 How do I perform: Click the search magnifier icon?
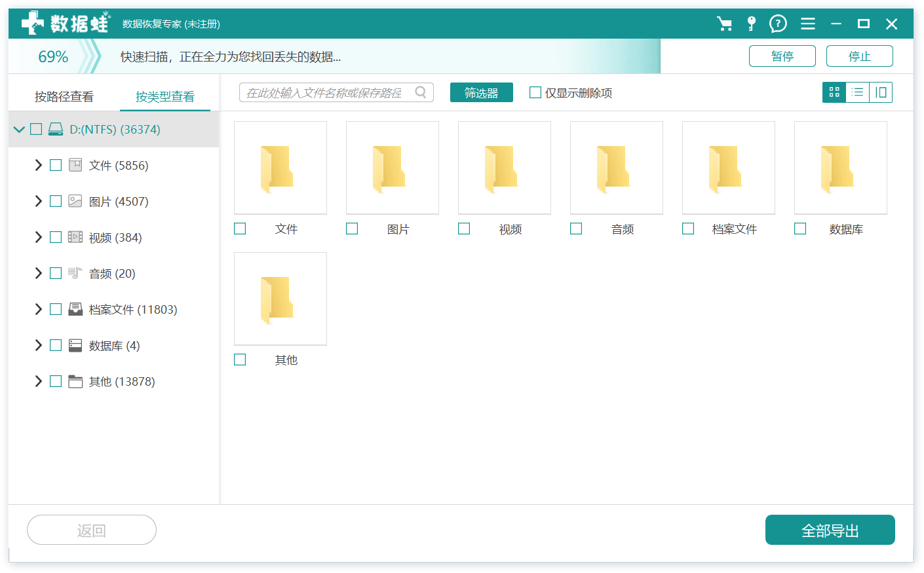coord(421,92)
